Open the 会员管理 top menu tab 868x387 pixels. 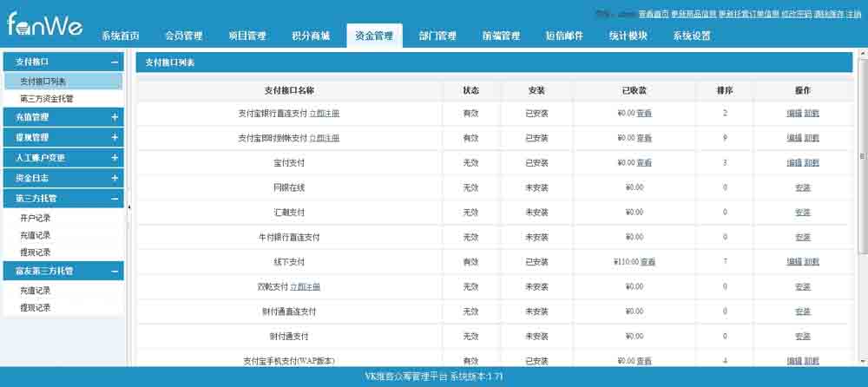click(x=183, y=36)
